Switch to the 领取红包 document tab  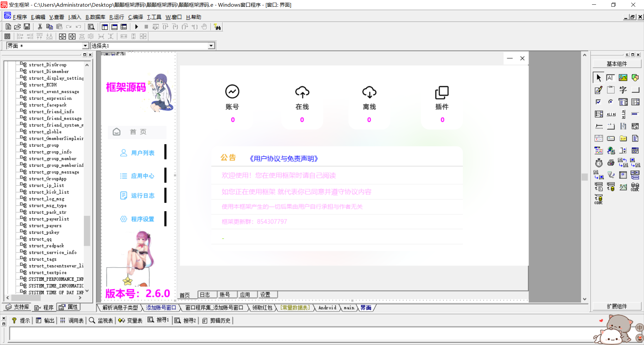click(x=262, y=308)
